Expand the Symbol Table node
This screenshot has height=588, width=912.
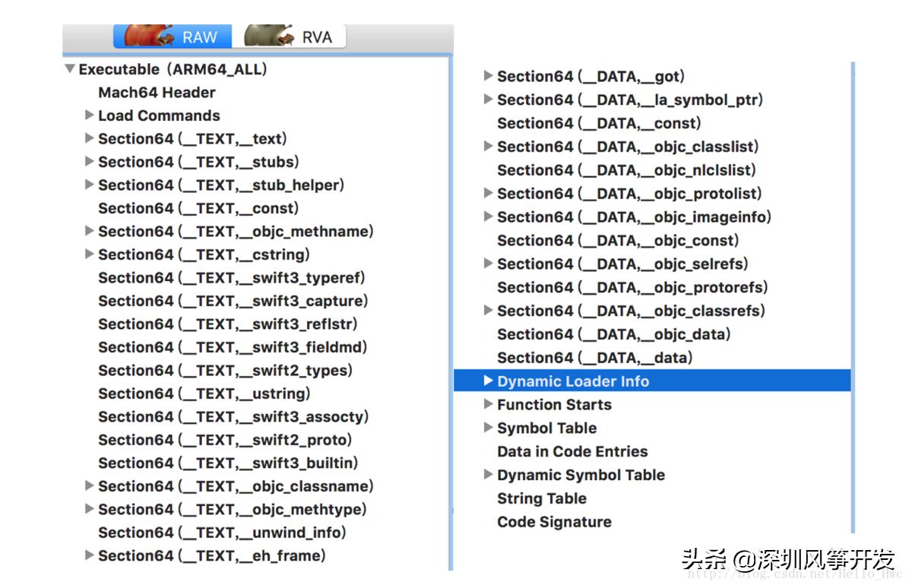[x=489, y=428]
